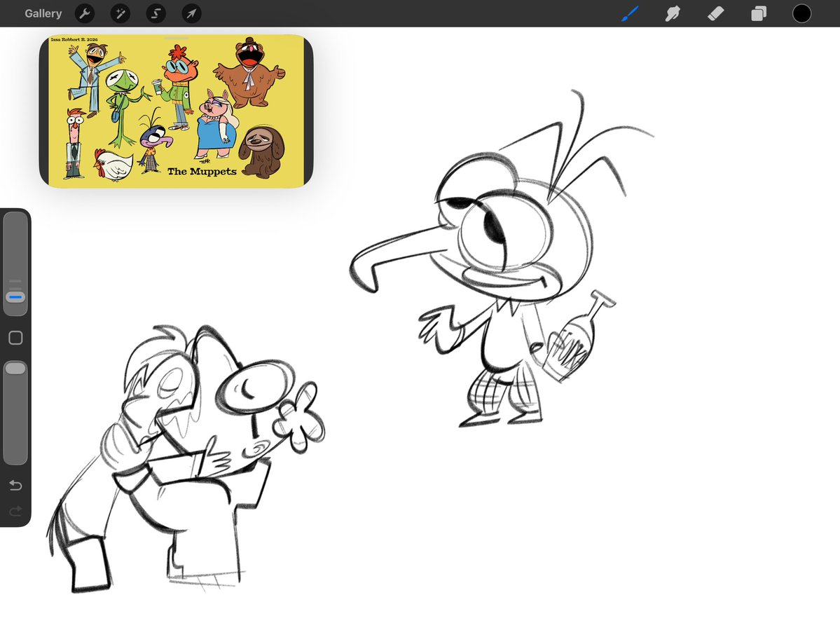Tap the Muppets reference image

tap(177, 111)
